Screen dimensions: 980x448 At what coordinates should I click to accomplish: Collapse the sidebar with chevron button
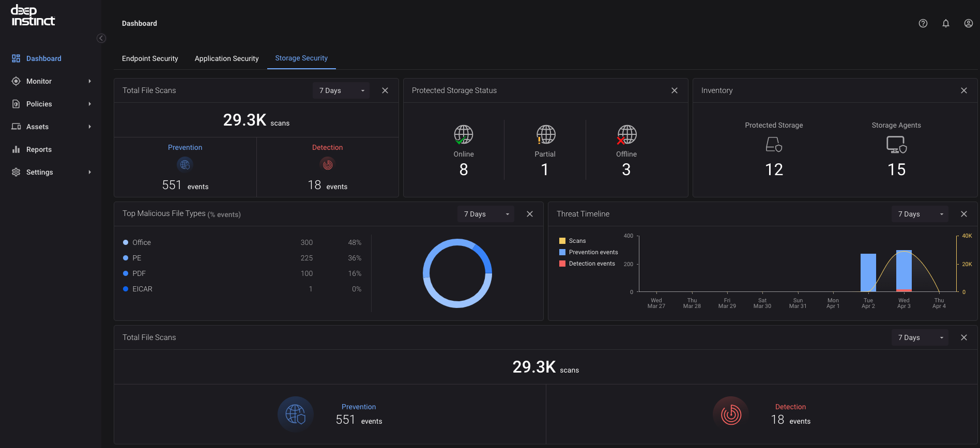(101, 38)
